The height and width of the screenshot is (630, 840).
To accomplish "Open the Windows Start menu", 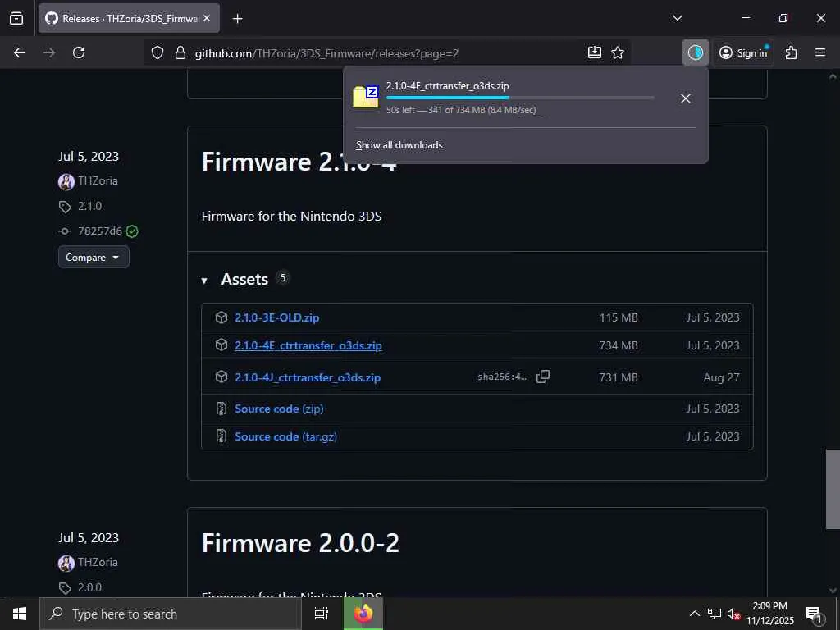I will pos(20,614).
